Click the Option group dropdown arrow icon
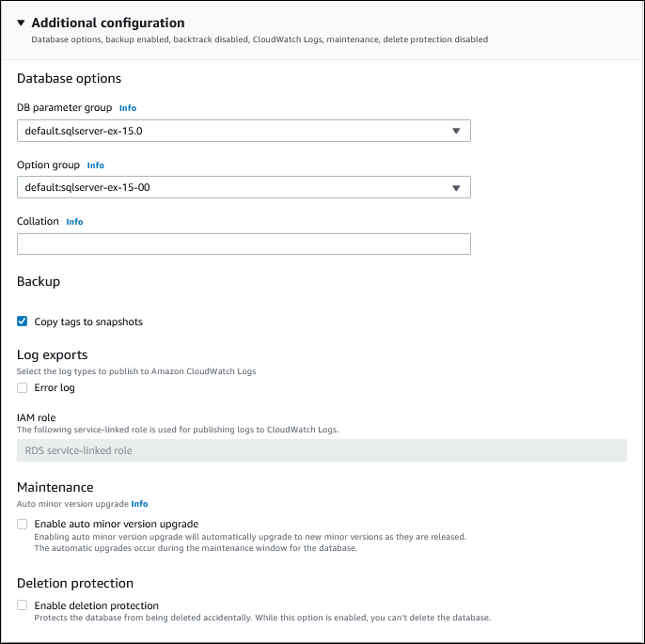The width and height of the screenshot is (645, 644). (x=456, y=188)
